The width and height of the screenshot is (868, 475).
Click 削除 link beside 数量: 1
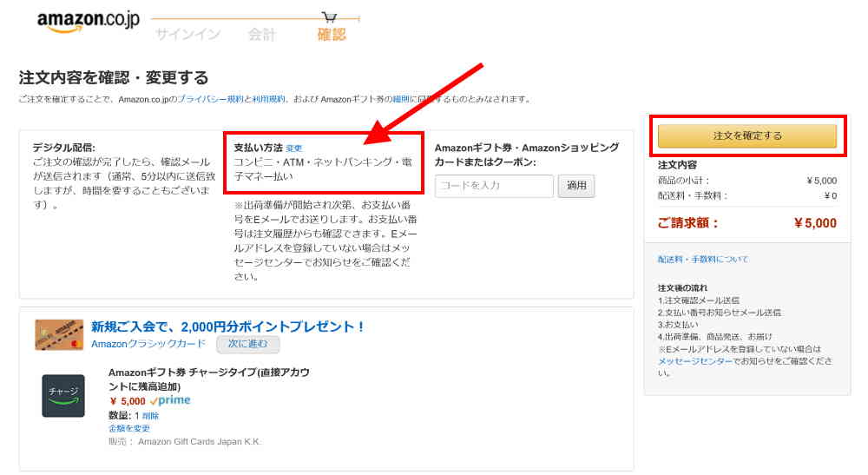click(150, 416)
